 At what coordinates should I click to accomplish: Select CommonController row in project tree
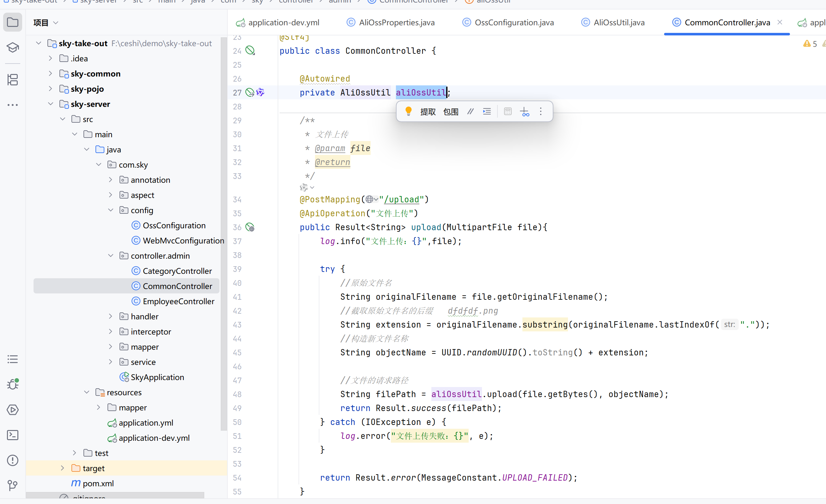coord(126,286)
